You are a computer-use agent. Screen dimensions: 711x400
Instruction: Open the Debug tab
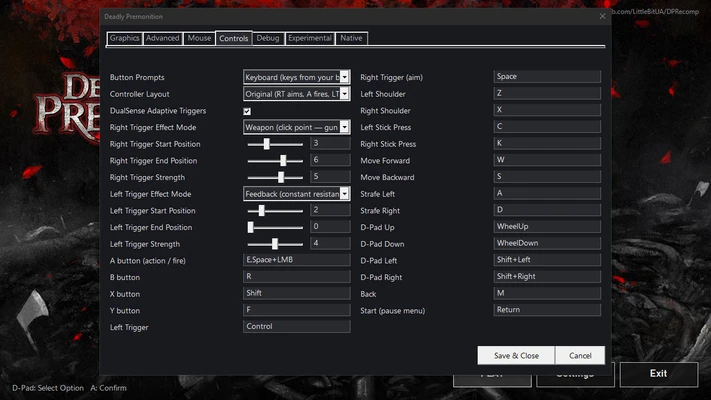(268, 39)
